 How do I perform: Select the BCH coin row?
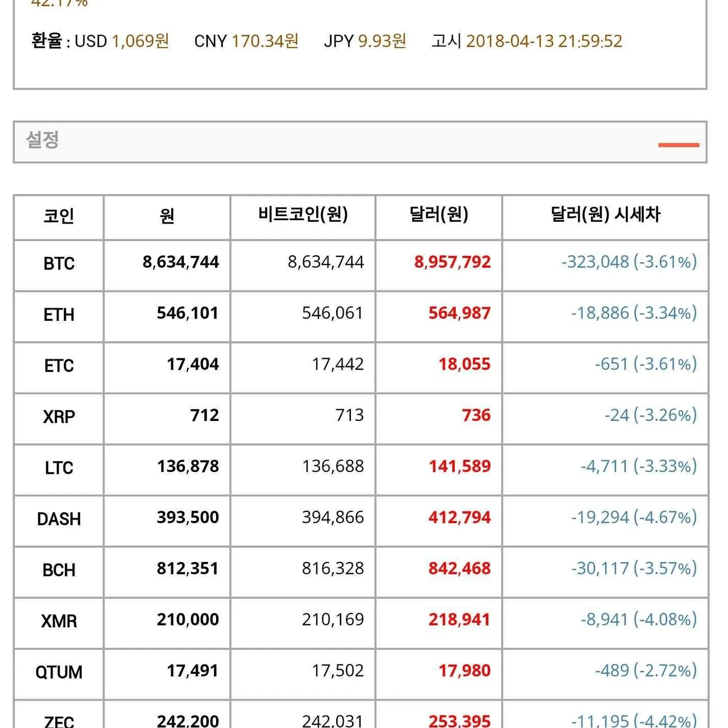coord(59,570)
